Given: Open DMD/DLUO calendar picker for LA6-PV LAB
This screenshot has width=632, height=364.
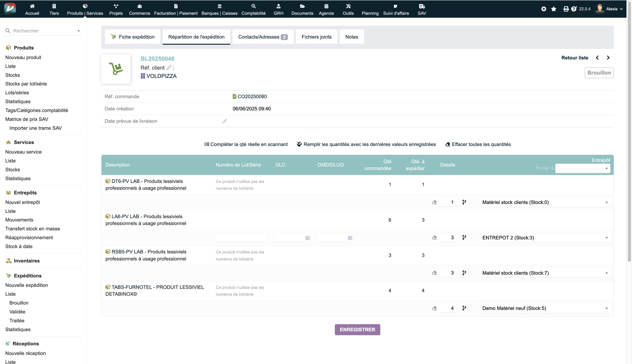Looking at the screenshot, I should click(350, 238).
